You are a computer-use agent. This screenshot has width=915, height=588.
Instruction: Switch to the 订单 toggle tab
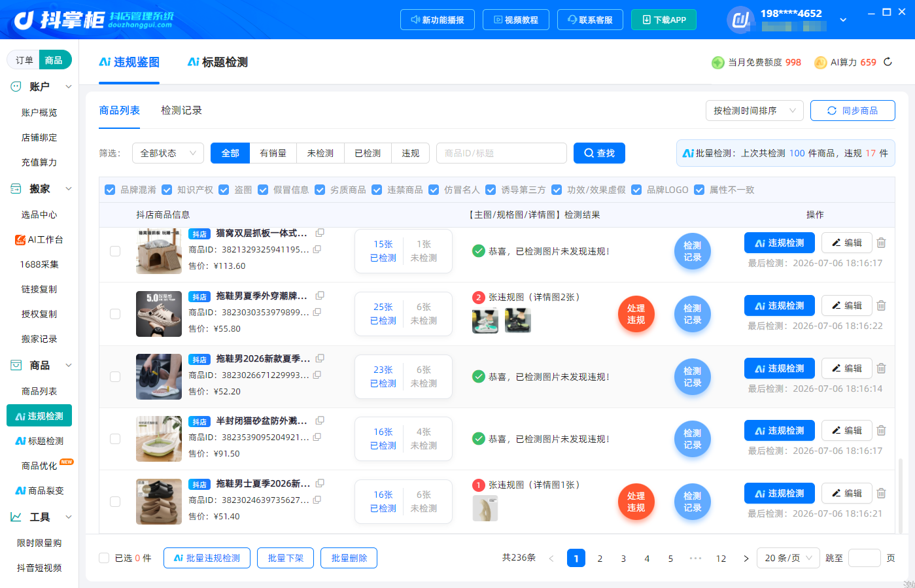click(x=24, y=60)
